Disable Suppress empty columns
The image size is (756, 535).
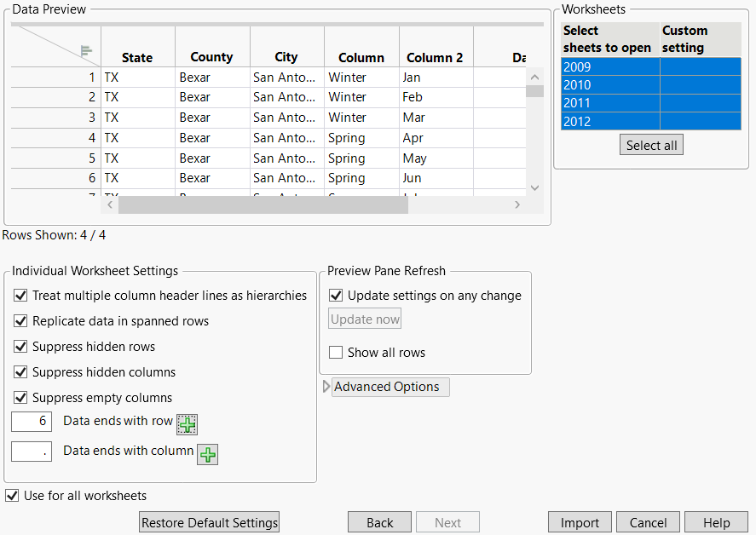click(x=20, y=396)
